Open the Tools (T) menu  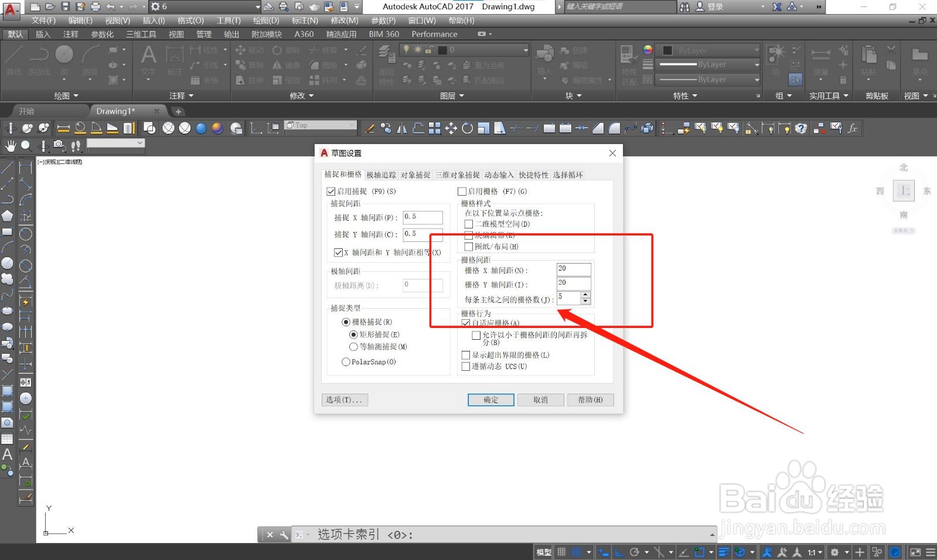pos(229,21)
